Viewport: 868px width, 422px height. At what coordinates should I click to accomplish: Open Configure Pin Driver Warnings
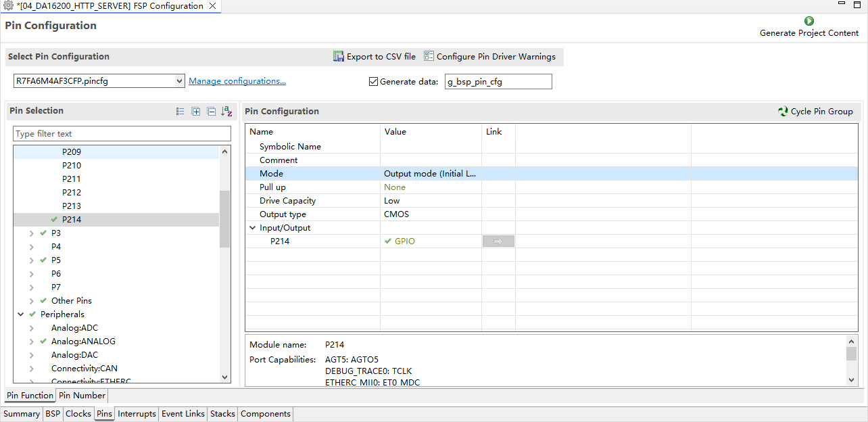coord(489,57)
